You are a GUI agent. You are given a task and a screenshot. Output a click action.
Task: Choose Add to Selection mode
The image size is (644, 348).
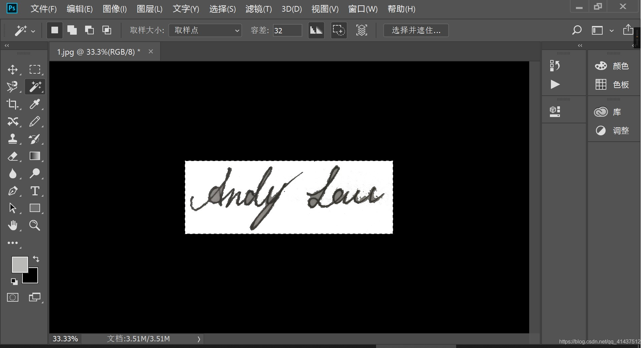[72, 30]
